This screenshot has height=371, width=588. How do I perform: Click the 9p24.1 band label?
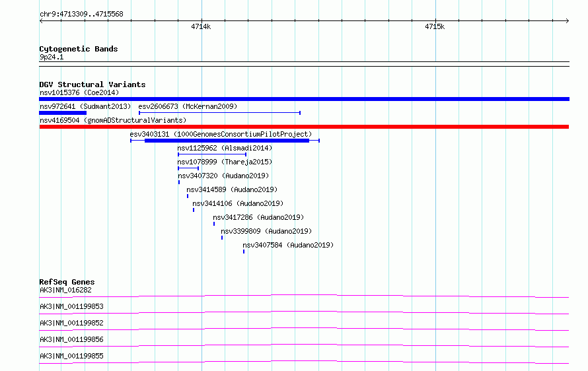click(52, 57)
